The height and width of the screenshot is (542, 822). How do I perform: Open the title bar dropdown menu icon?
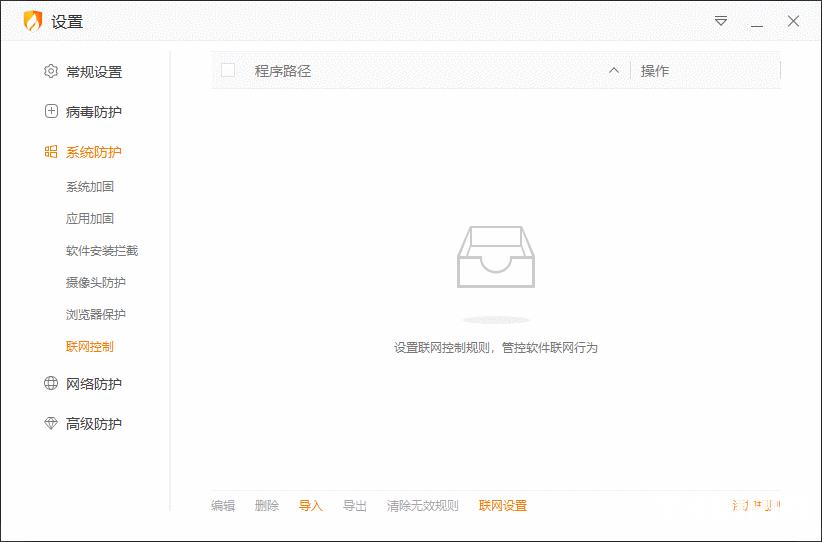coord(721,21)
